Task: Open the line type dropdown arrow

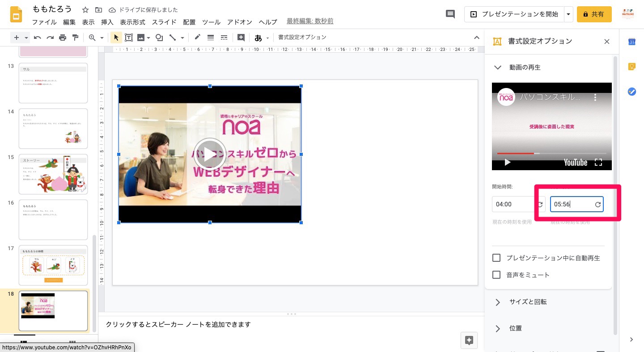Action: (182, 38)
